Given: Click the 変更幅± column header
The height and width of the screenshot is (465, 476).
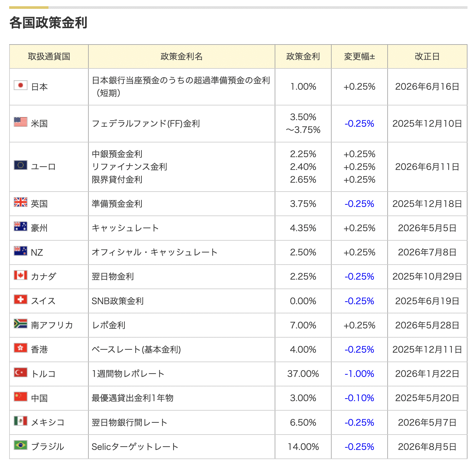Looking at the screenshot, I should 359,56.
